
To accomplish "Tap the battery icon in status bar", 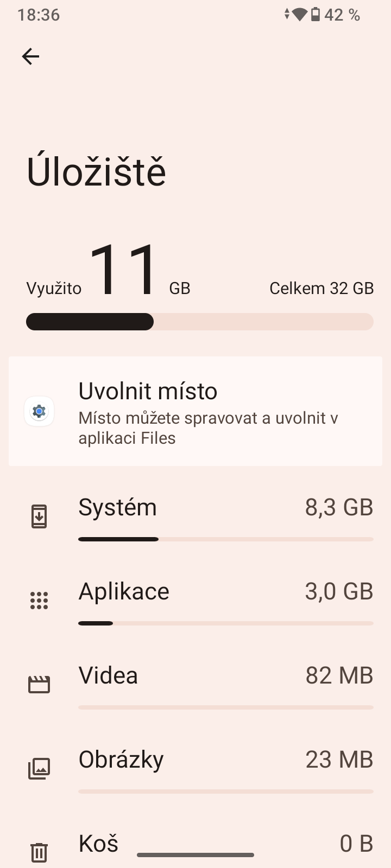I will [x=316, y=15].
